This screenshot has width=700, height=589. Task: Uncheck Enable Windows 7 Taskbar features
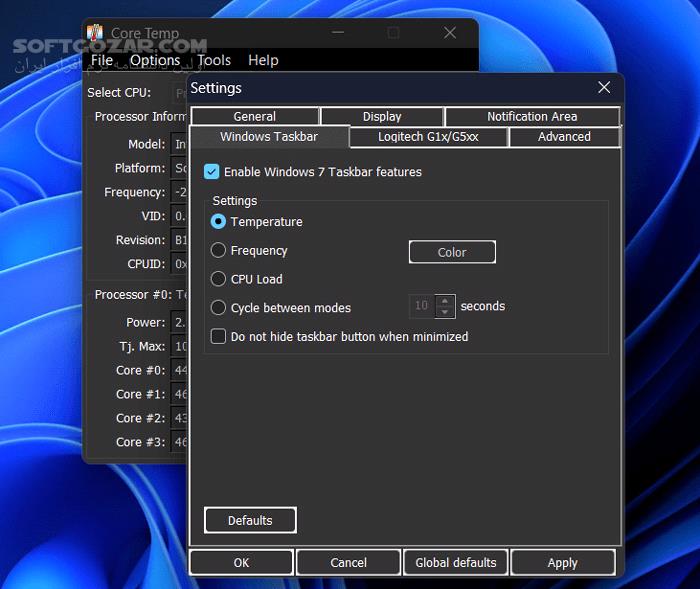click(x=211, y=172)
